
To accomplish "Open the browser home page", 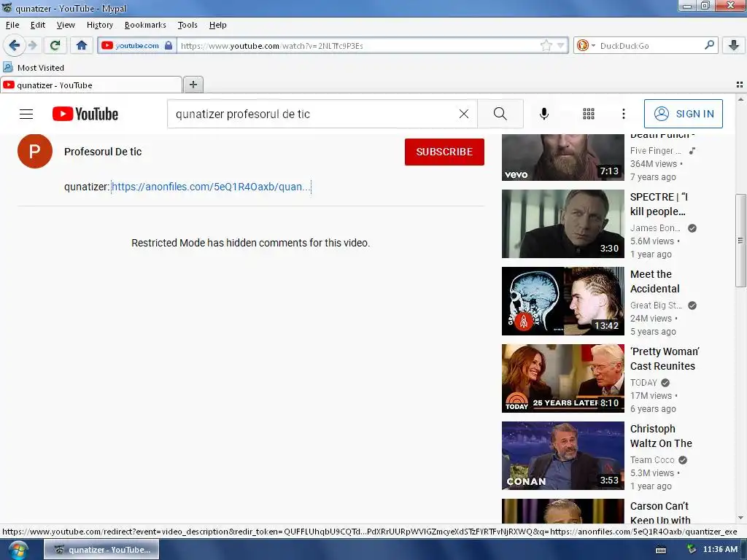I will [82, 46].
